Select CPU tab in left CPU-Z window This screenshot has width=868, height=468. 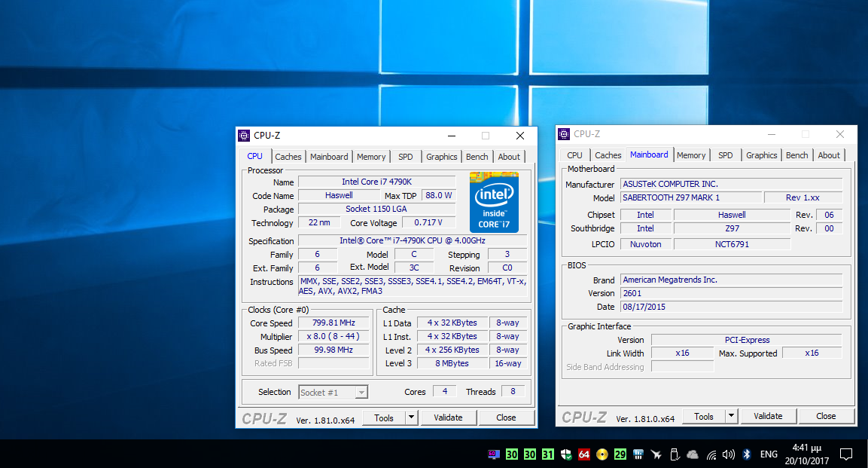coord(254,156)
